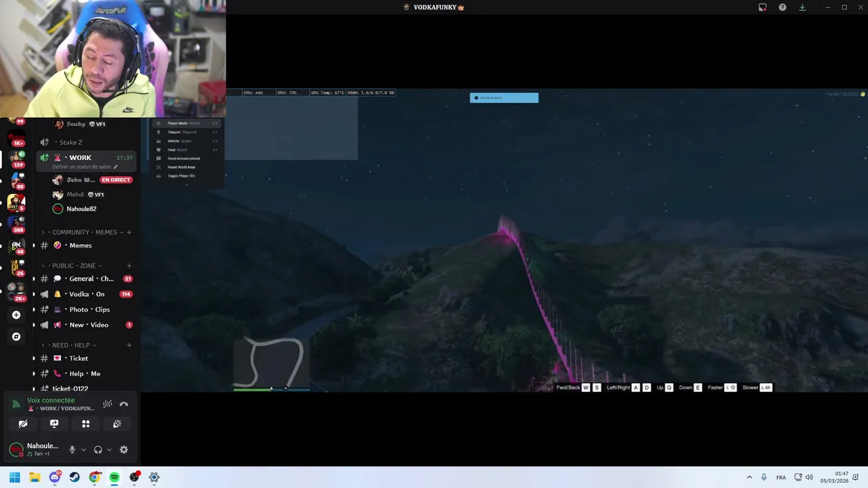This screenshot has height=488, width=868.
Task: Open Spotify from the taskbar
Action: tap(114, 477)
